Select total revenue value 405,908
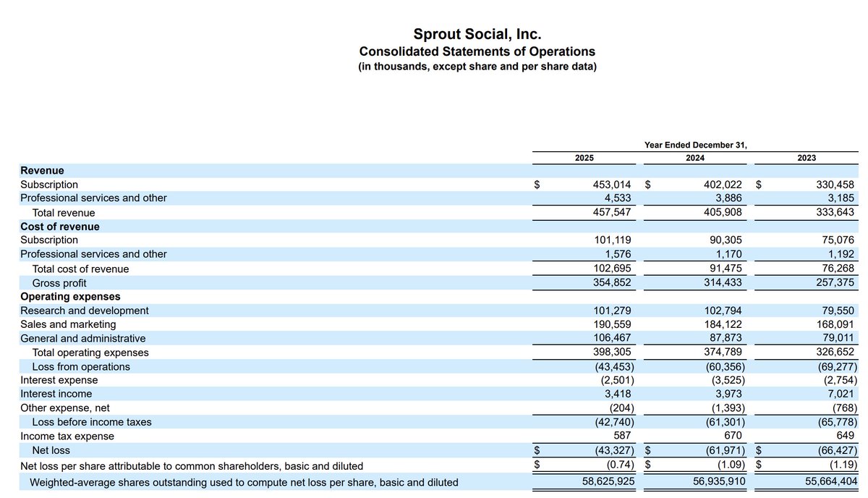The width and height of the screenshot is (868, 498). coord(722,213)
